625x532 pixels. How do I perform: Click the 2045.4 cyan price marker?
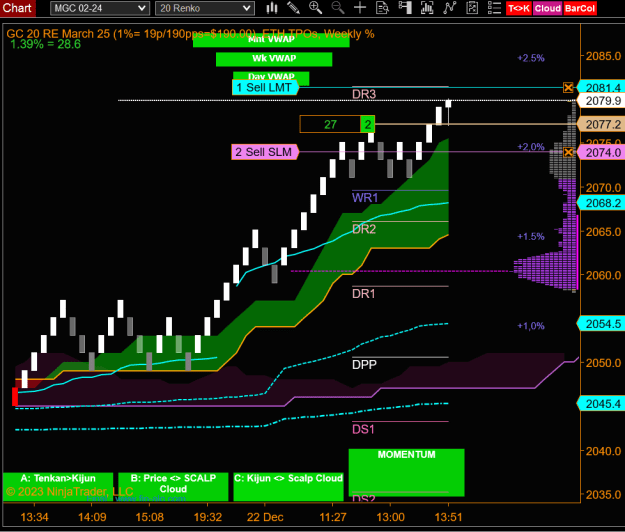click(601, 404)
